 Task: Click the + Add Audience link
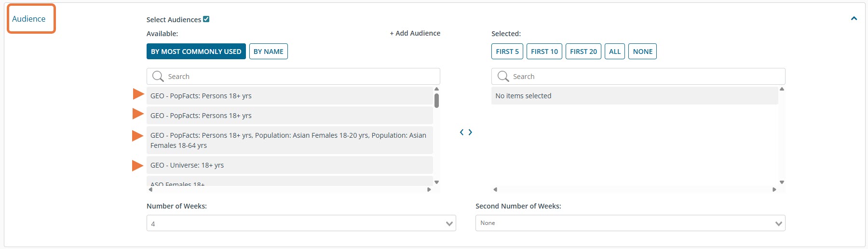(x=415, y=33)
